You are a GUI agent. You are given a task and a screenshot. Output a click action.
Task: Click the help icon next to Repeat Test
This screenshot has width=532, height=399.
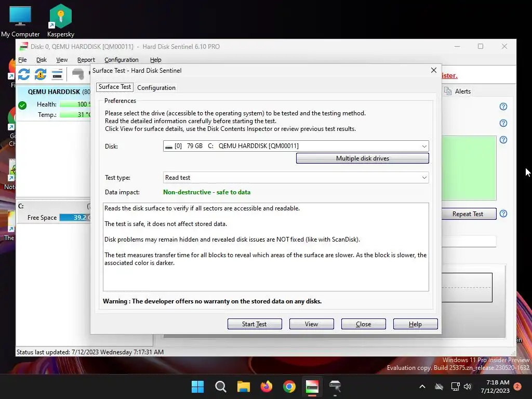(x=503, y=214)
